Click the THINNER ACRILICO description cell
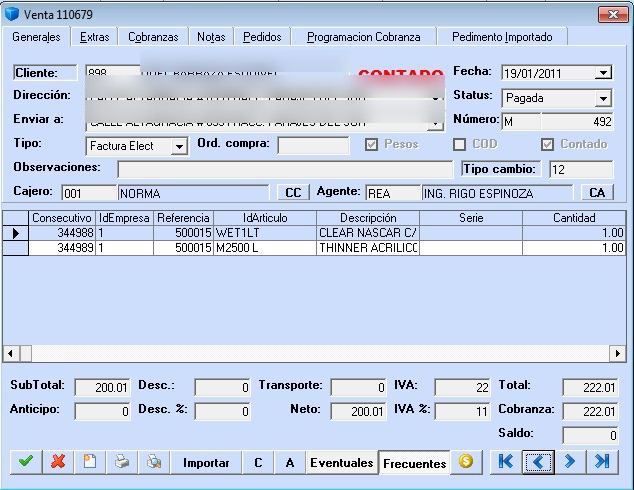Image resolution: width=634 pixels, height=490 pixels. tap(368, 248)
